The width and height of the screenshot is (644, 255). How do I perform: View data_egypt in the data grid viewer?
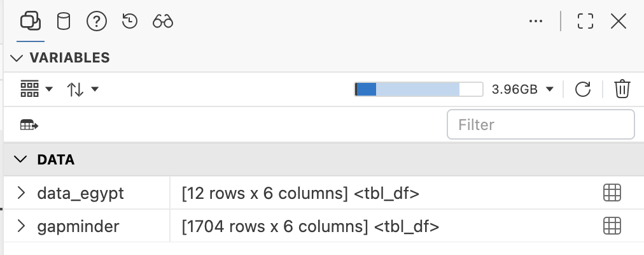pos(612,193)
